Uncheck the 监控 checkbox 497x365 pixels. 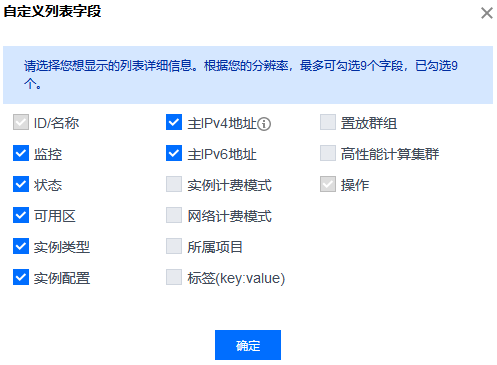[21, 153]
